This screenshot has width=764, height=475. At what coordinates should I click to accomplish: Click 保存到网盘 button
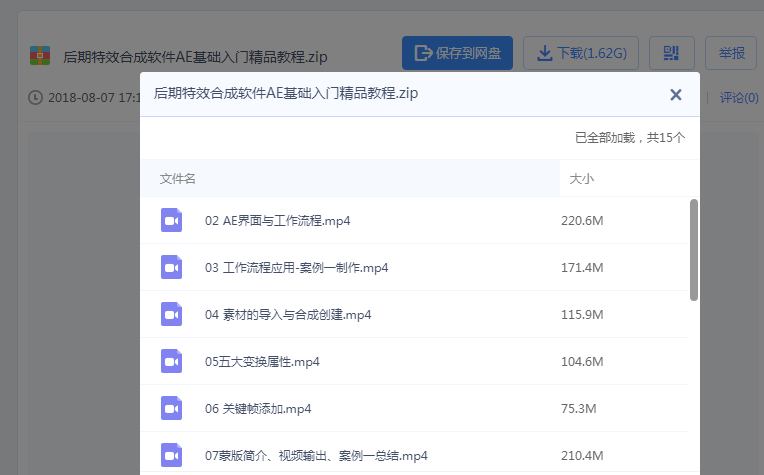click(457, 53)
